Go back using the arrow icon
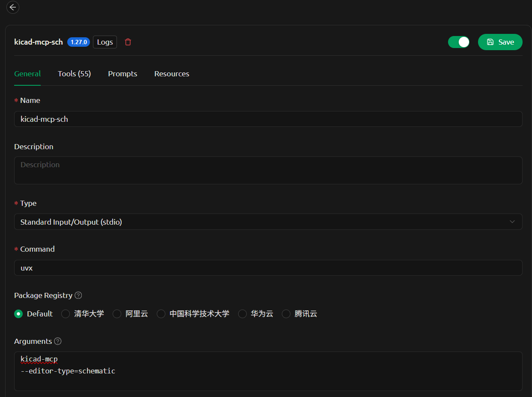532x397 pixels. coord(12,7)
